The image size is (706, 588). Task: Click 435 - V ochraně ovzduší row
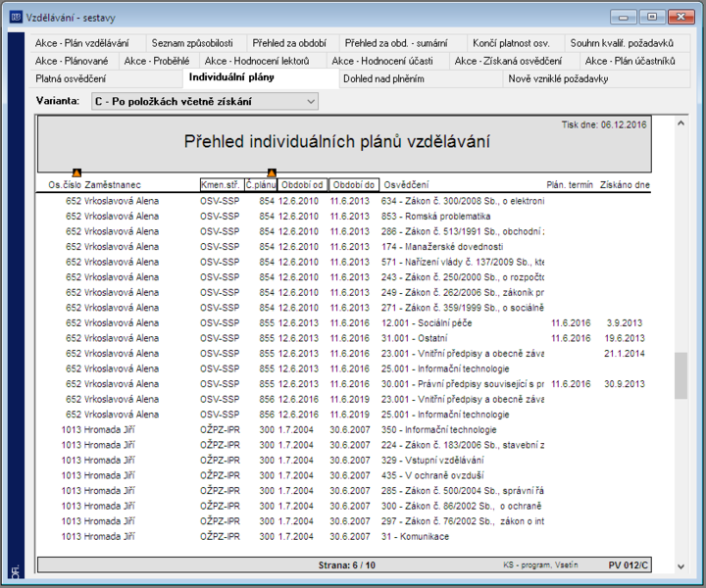[343, 475]
